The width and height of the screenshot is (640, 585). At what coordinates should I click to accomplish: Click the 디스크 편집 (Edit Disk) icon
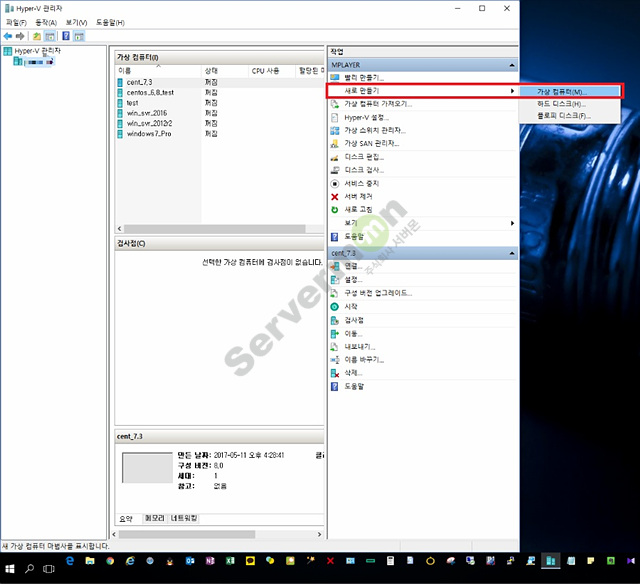335,157
